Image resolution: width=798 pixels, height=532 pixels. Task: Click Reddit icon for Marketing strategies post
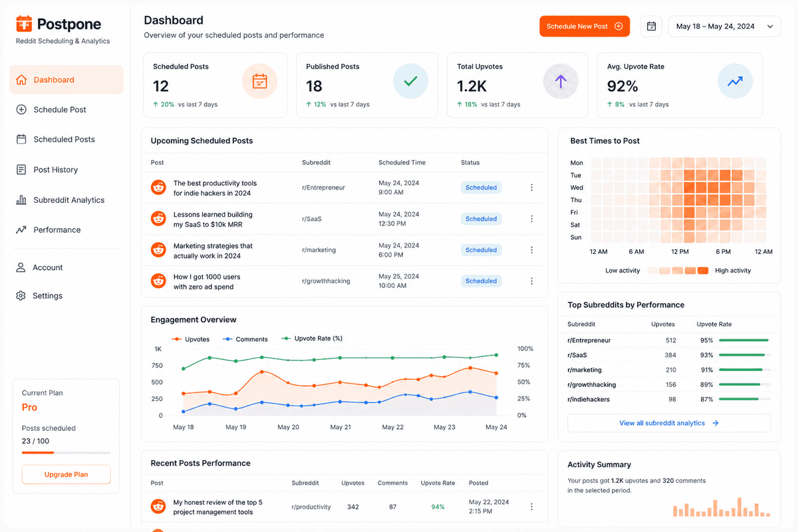point(158,250)
